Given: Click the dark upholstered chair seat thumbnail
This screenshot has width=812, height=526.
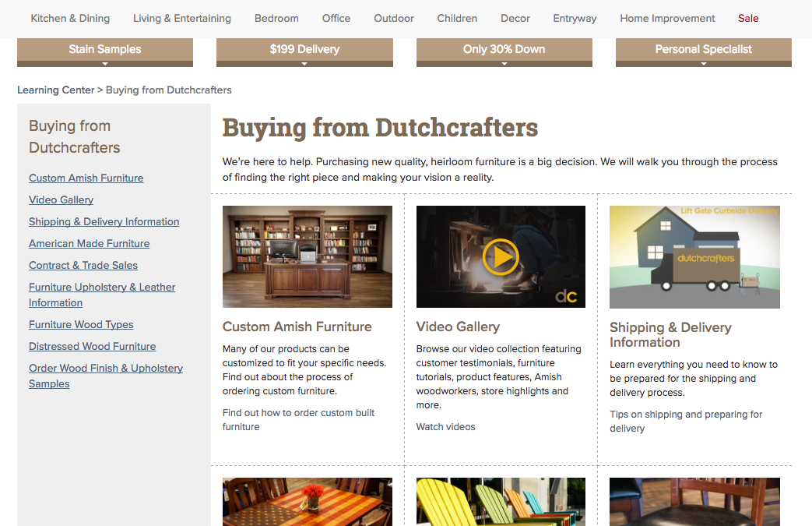Looking at the screenshot, I should pos(694,502).
